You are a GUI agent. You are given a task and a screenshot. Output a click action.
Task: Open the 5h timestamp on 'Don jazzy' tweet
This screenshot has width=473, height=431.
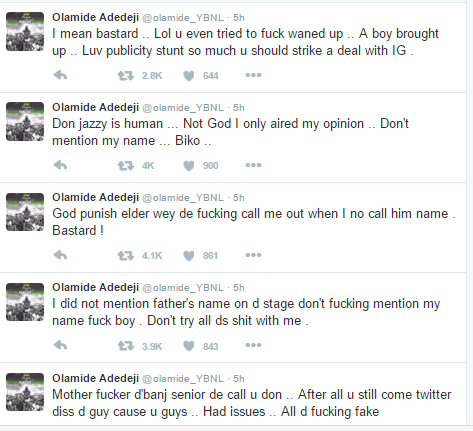(239, 108)
